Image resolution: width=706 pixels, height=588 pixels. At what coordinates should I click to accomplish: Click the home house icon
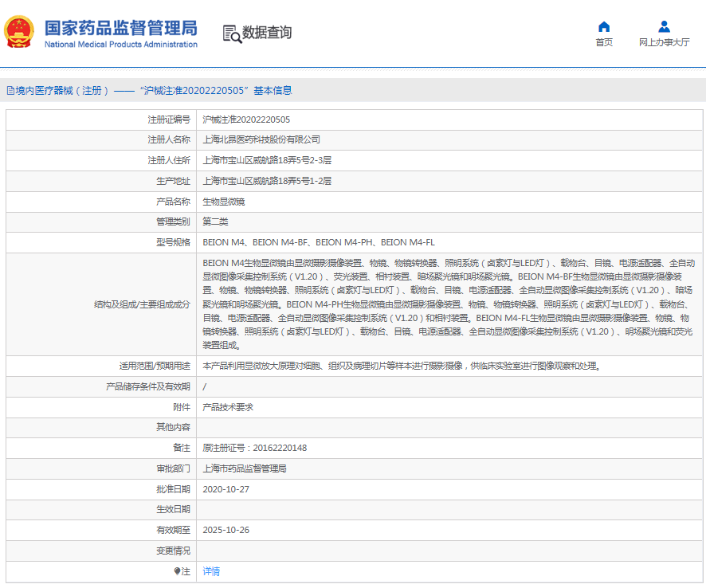pos(604,26)
